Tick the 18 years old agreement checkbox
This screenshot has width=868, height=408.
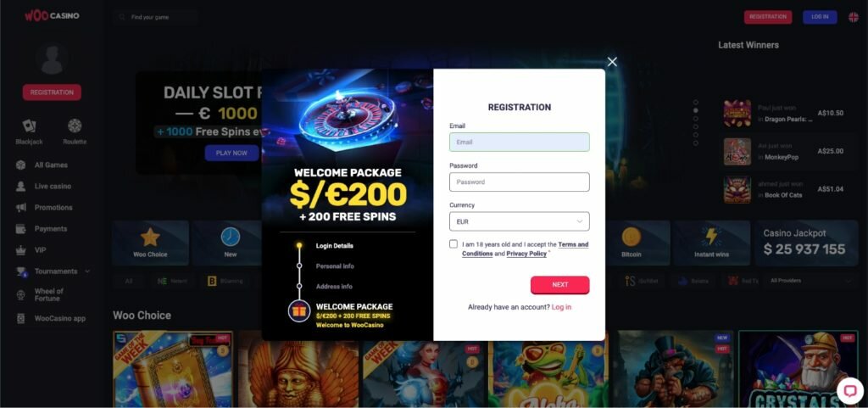[x=453, y=244]
